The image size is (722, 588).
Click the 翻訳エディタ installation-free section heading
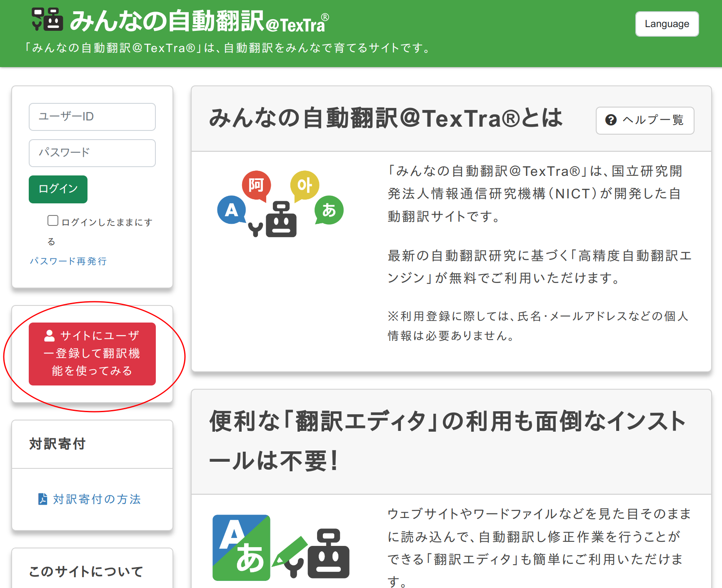pyautogui.click(x=447, y=441)
